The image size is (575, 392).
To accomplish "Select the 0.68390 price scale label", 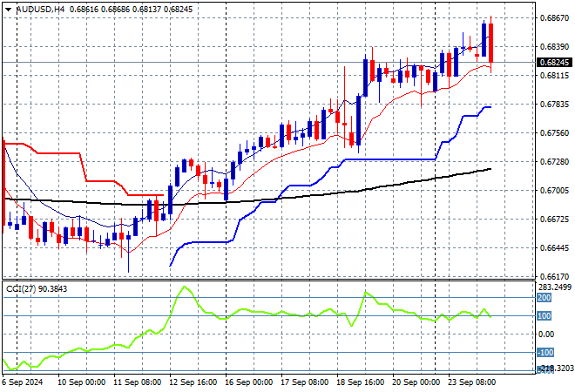I will (x=555, y=46).
